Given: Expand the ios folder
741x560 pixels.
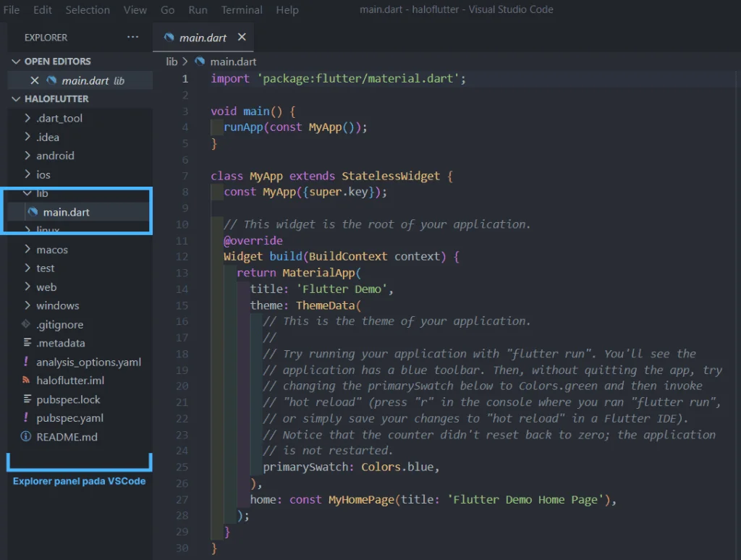Looking at the screenshot, I should [43, 174].
